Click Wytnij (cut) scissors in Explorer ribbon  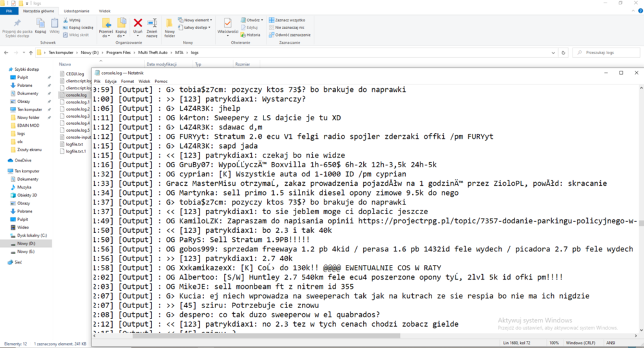click(x=72, y=20)
